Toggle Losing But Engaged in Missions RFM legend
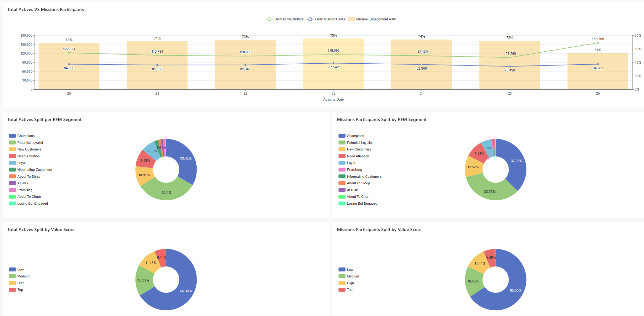644x316 pixels. coord(362,203)
